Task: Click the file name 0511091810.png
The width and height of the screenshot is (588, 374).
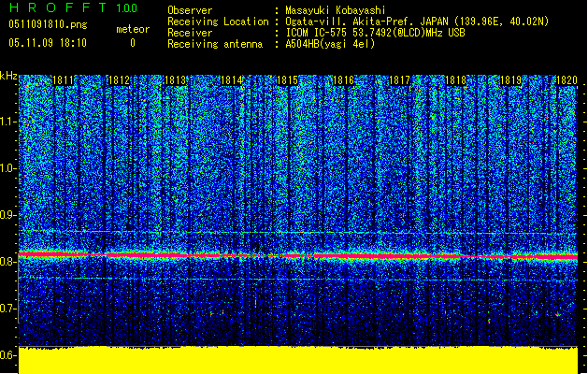Action: [48, 24]
